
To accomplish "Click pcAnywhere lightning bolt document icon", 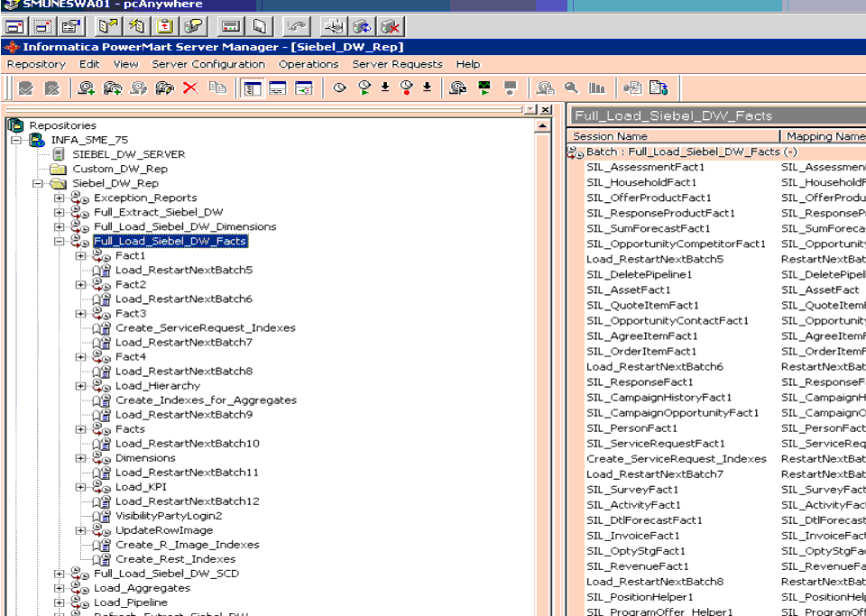I will point(137,26).
